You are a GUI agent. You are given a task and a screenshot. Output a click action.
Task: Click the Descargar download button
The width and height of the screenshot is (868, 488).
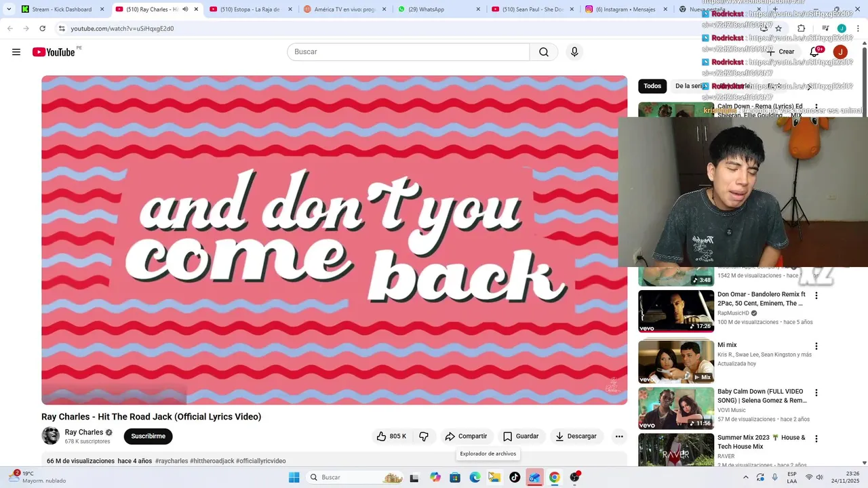(576, 436)
